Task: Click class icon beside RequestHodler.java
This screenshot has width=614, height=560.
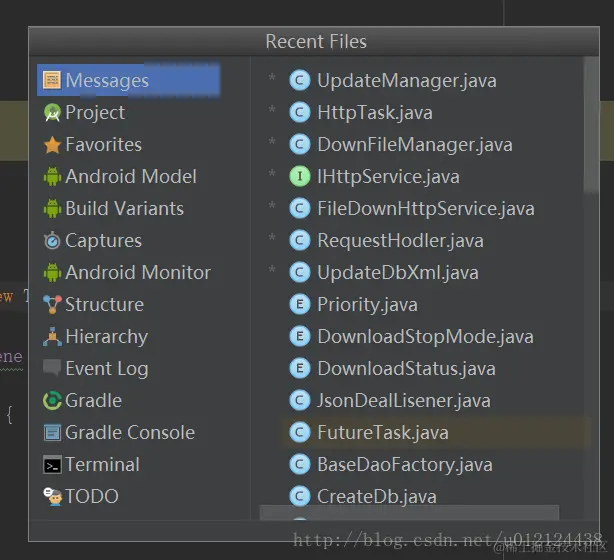Action: 300,240
